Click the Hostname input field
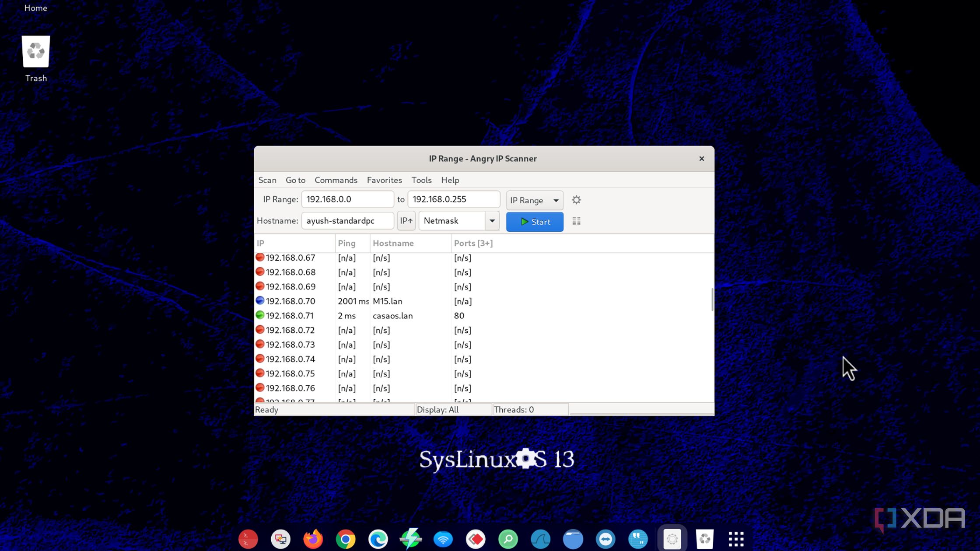Screen dimensions: 980x551 347,221
